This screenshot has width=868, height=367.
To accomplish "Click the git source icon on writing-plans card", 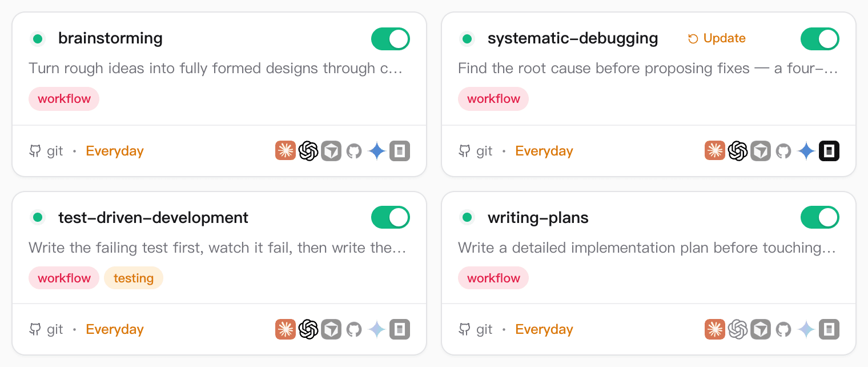I will (x=464, y=329).
